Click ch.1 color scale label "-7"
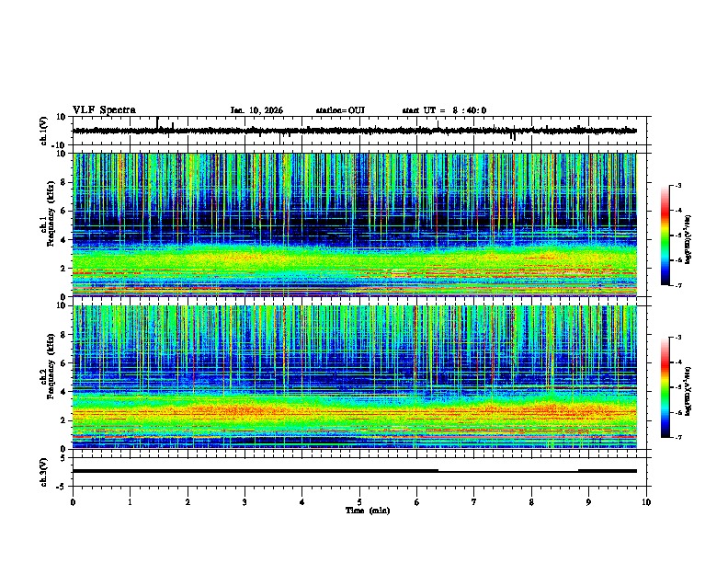 tap(678, 285)
